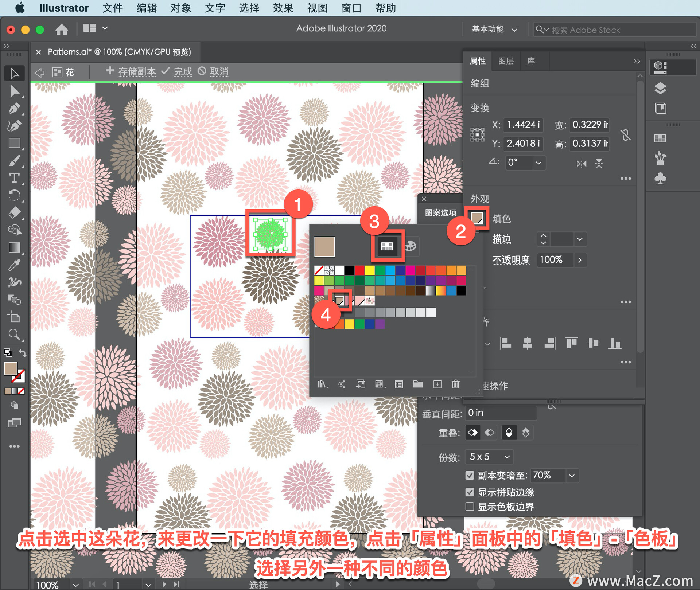Viewport: 700px width, 590px height.
Task: Switch to Color Mixer palette icon
Action: [x=411, y=246]
